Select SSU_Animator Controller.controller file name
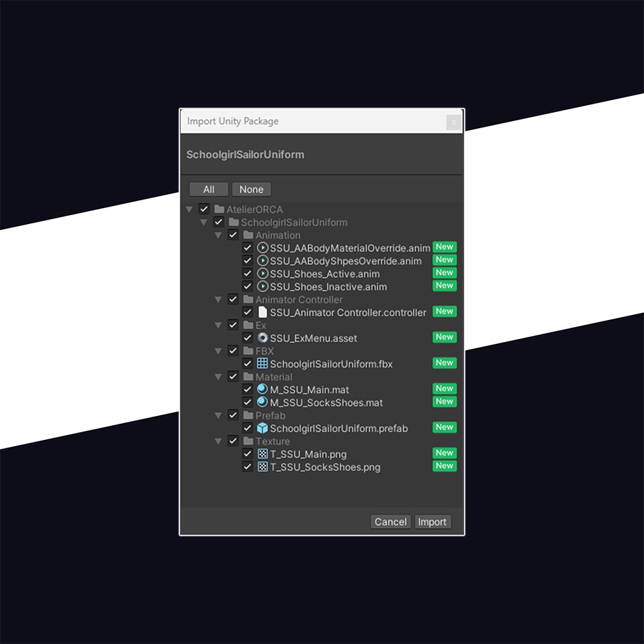This screenshot has height=644, width=644. (348, 312)
